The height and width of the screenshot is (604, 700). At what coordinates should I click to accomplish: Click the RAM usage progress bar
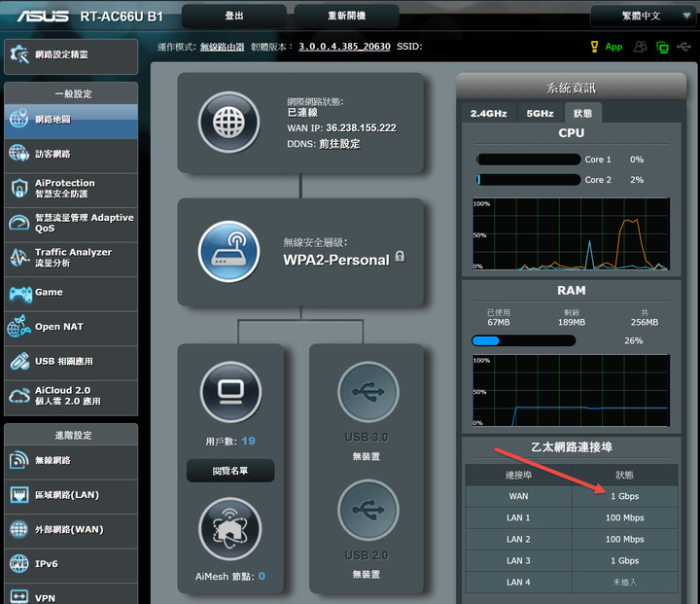tap(524, 340)
